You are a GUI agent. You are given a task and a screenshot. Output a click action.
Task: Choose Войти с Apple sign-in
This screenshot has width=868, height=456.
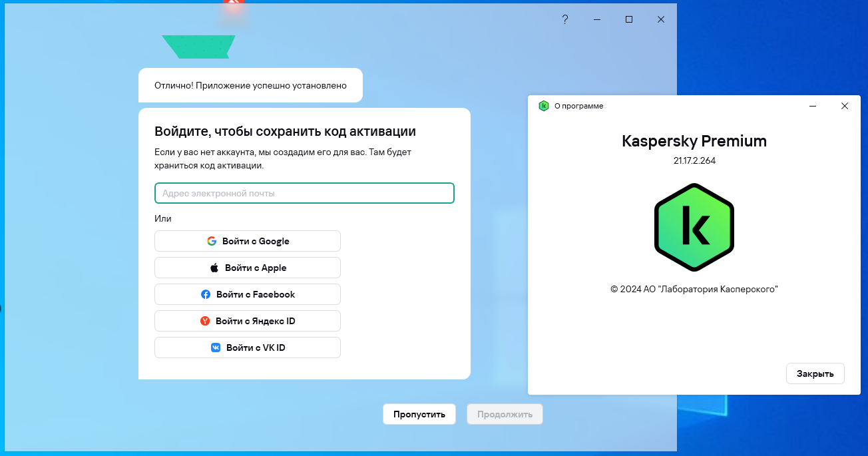[248, 268]
